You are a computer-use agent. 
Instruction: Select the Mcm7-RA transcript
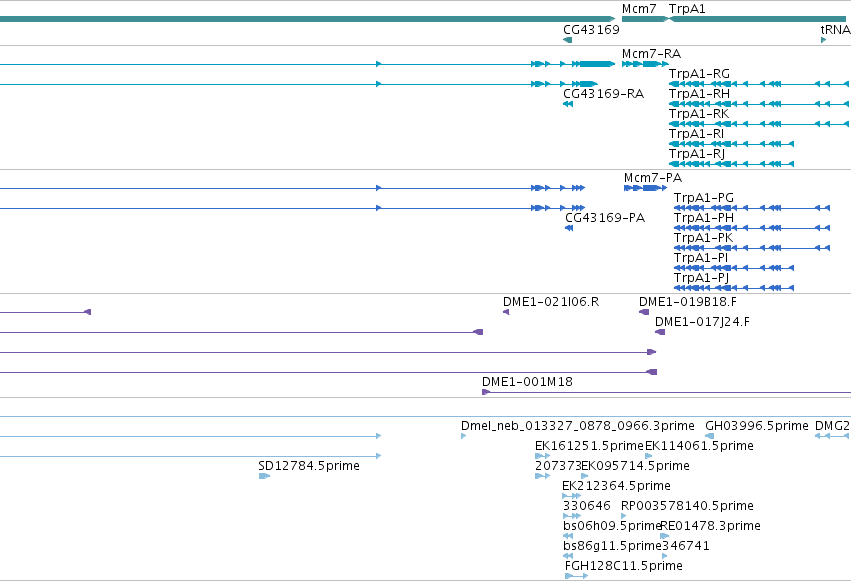[x=645, y=64]
